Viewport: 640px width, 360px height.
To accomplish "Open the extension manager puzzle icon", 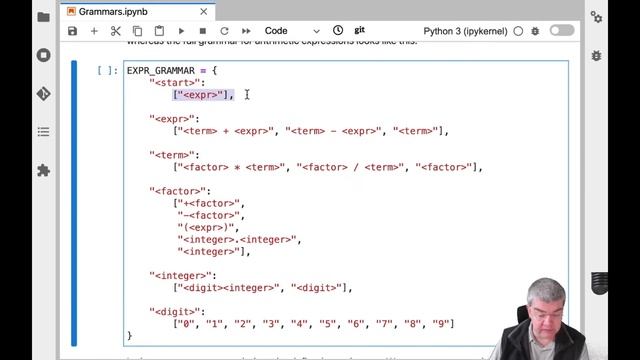I will (43, 170).
